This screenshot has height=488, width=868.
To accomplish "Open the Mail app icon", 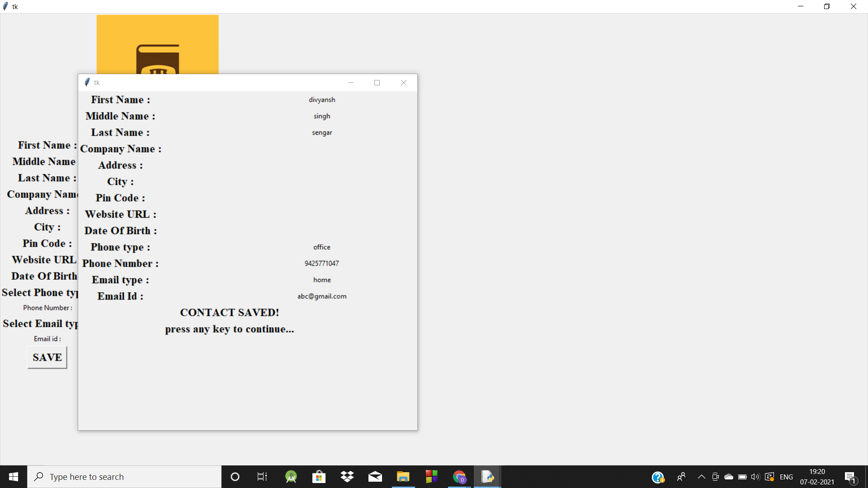I will click(375, 477).
